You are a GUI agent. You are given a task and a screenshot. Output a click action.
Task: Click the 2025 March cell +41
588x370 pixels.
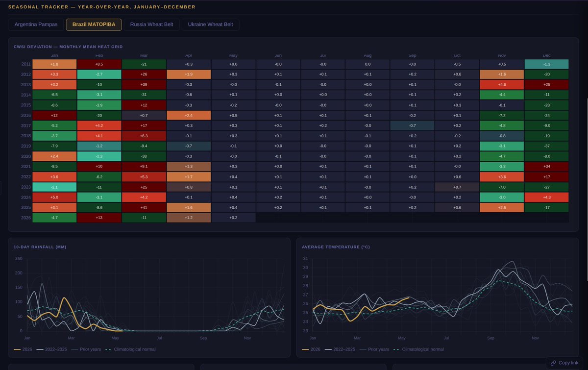point(144,207)
